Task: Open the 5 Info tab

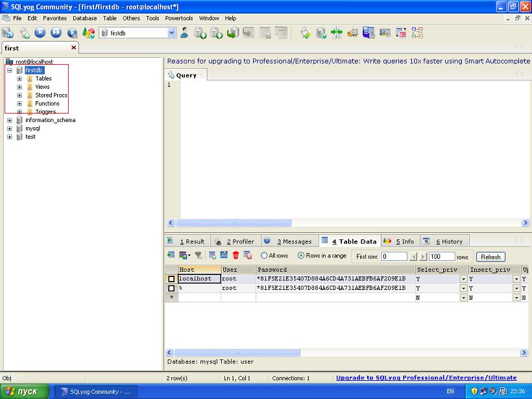Action: tap(400, 241)
